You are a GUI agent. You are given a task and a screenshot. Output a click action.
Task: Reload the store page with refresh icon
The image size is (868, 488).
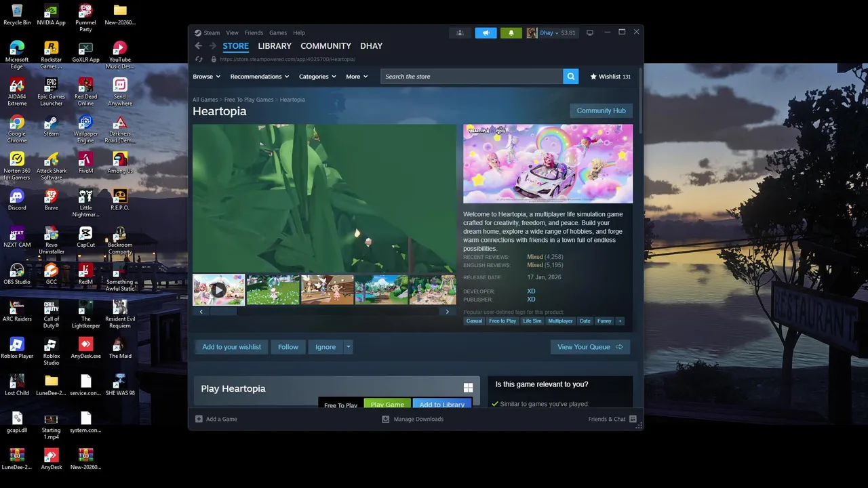[x=198, y=59]
